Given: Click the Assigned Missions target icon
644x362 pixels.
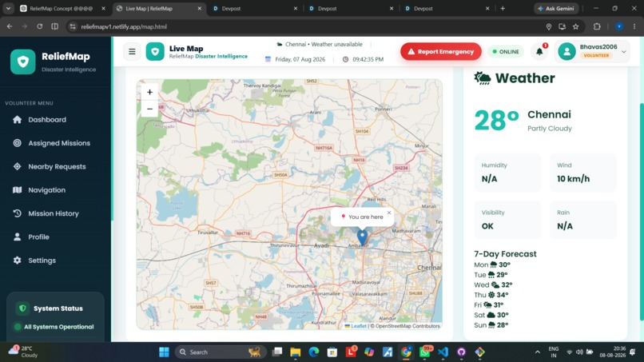Looking at the screenshot, I should coord(18,143).
